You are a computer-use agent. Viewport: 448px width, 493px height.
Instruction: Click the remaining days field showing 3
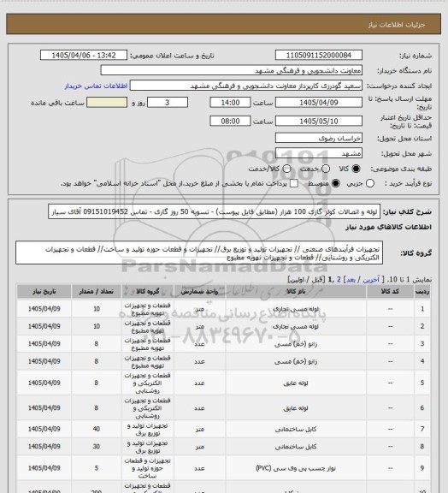168,103
